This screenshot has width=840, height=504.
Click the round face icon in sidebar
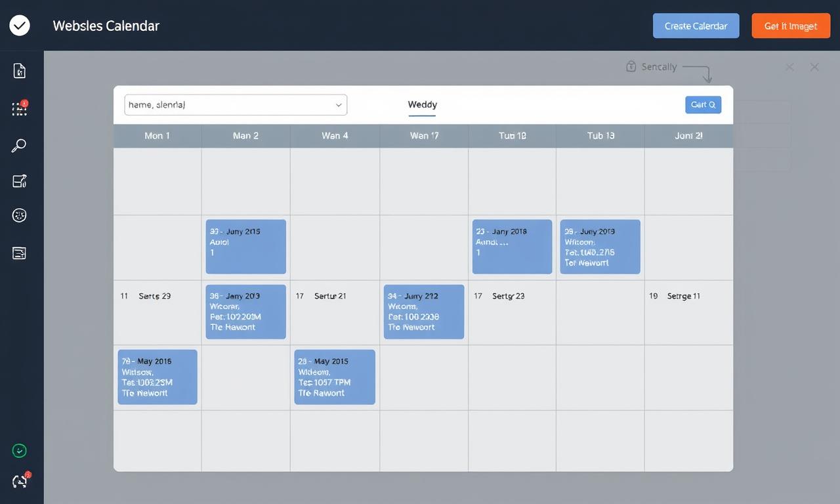[x=20, y=215]
